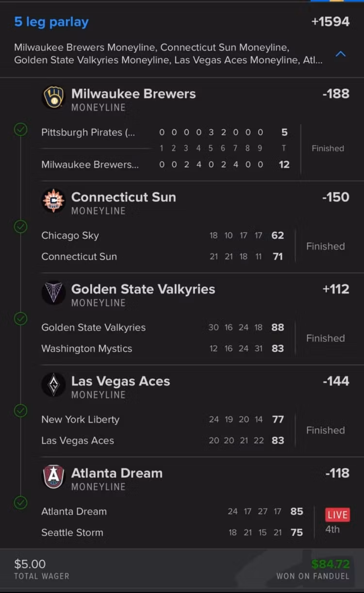Click green checkmark beside Atlanta Dream leg
Image resolution: width=364 pixels, height=593 pixels.
[x=20, y=502]
